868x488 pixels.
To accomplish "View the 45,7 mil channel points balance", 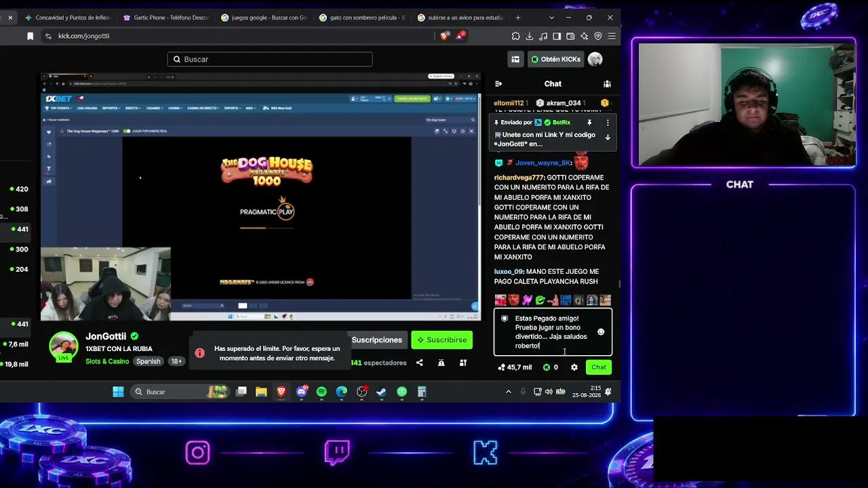I will (x=515, y=367).
